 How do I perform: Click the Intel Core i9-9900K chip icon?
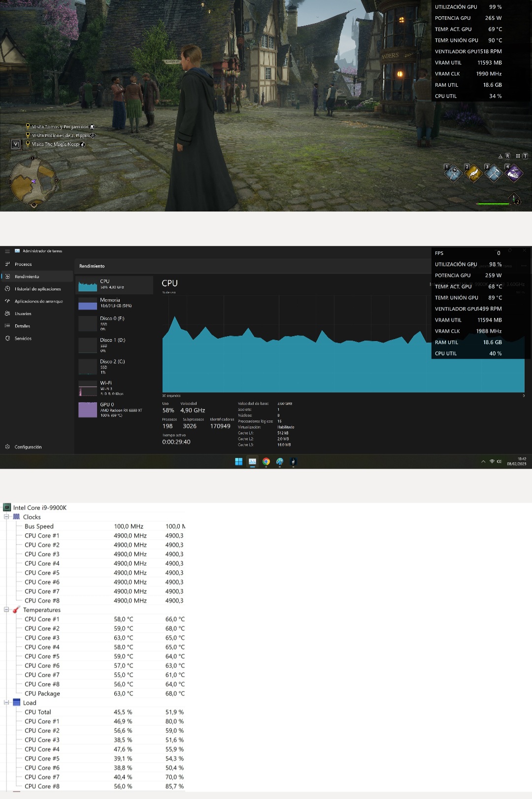[7, 507]
